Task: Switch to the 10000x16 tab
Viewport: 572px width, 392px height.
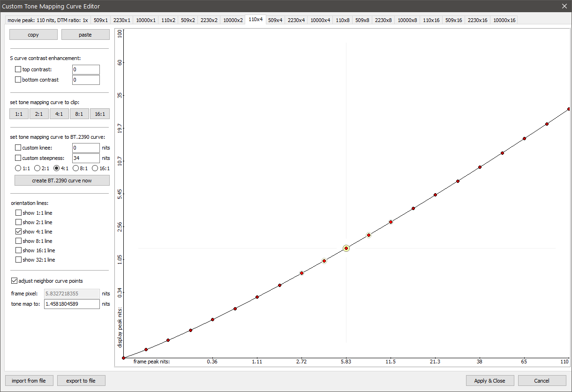Action: [x=504, y=20]
